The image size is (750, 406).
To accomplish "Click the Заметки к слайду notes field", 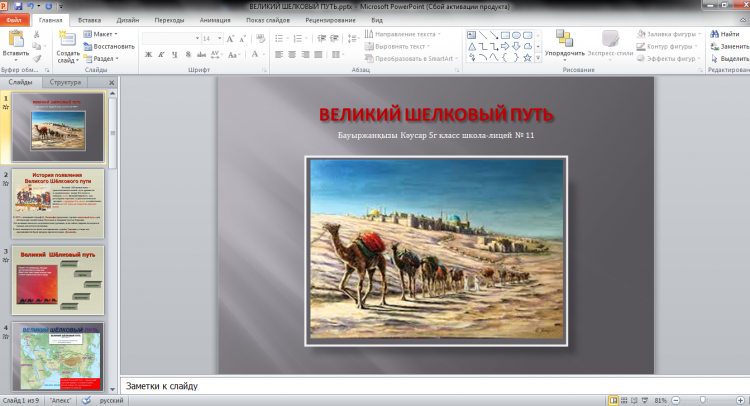I will pos(435,386).
